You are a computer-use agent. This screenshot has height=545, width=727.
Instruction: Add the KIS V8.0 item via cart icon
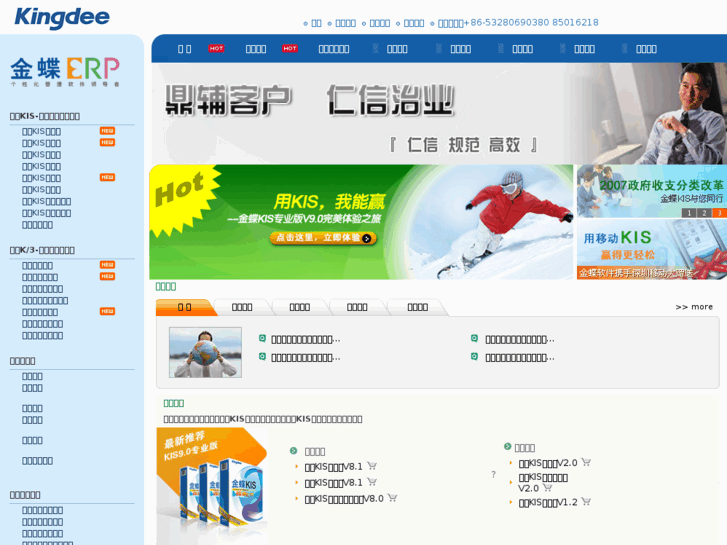coord(392,498)
